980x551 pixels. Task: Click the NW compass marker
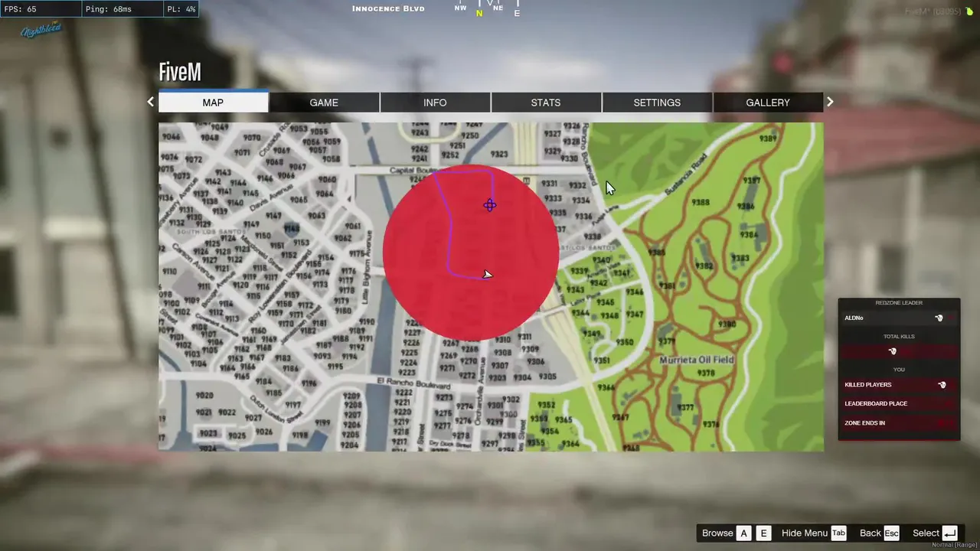(460, 8)
